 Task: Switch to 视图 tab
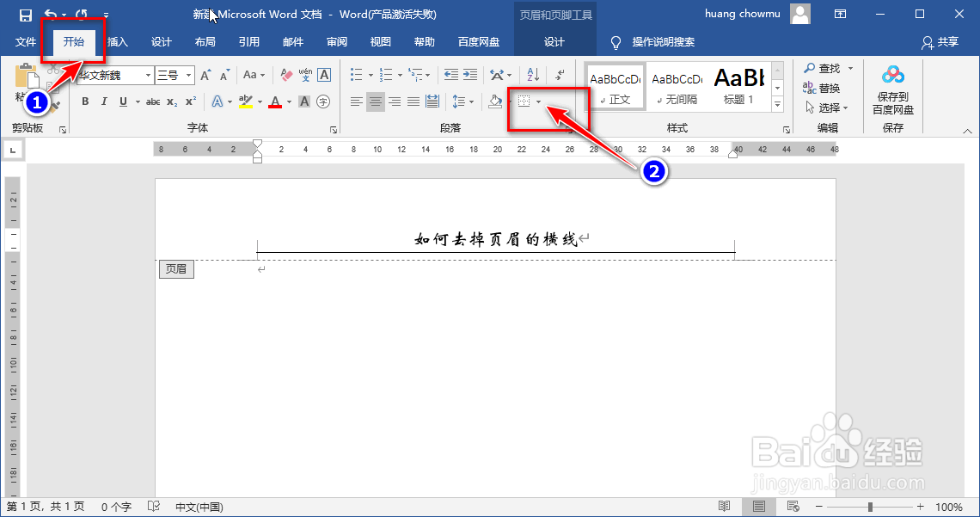click(x=381, y=42)
